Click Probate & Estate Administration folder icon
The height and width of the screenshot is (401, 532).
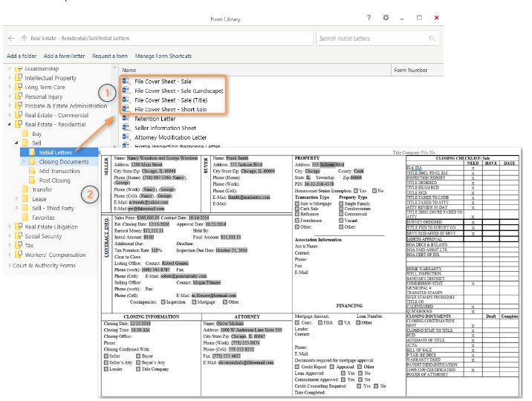pos(19,105)
